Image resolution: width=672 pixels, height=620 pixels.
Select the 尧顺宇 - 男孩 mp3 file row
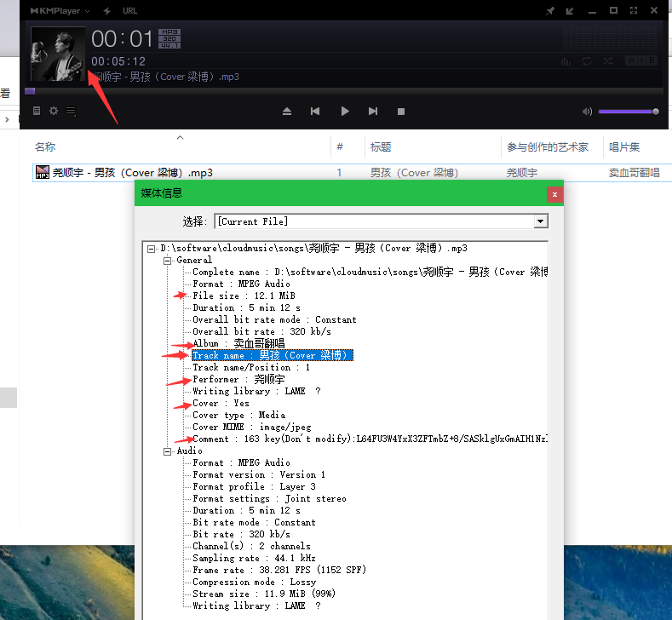click(353, 173)
